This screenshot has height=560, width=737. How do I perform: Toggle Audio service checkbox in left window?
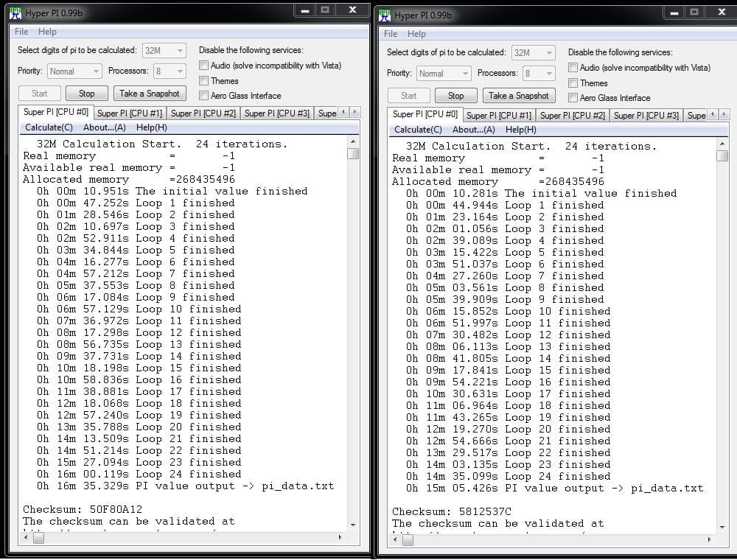(203, 66)
